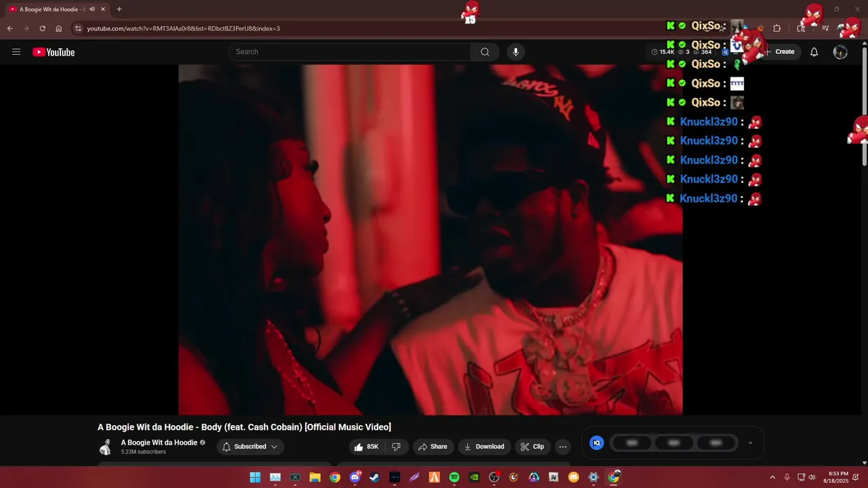
Task: Click the 5.23M subscribers text
Action: (143, 452)
